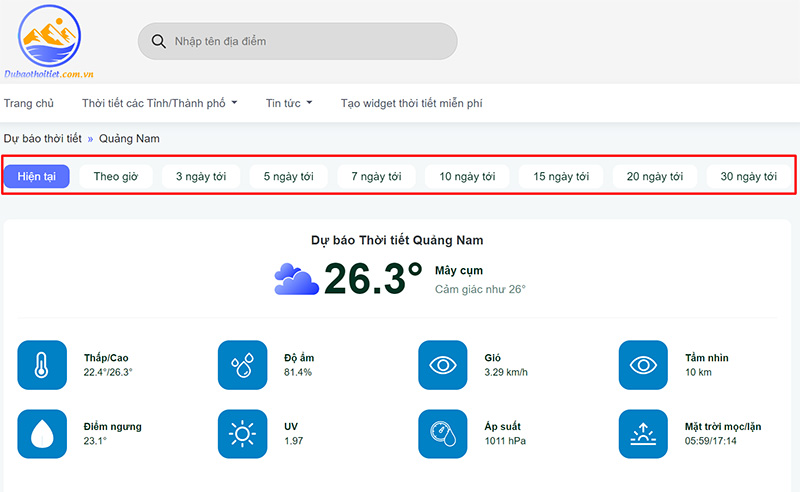Go to Trang chủ in navigation

(29, 103)
